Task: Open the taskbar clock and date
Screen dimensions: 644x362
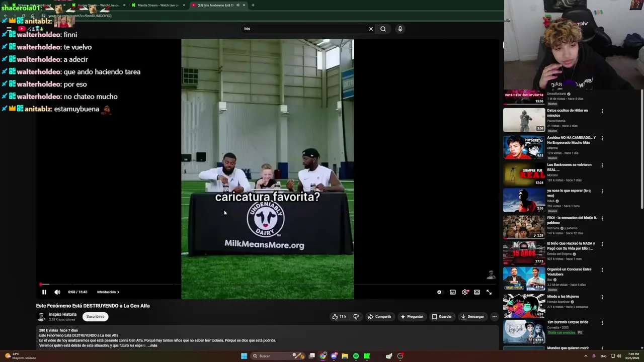Action: [632, 356]
